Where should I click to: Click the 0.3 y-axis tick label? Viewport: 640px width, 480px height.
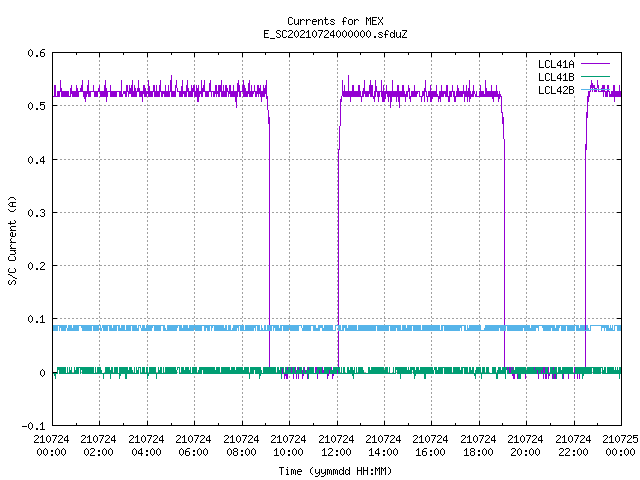click(x=36, y=213)
